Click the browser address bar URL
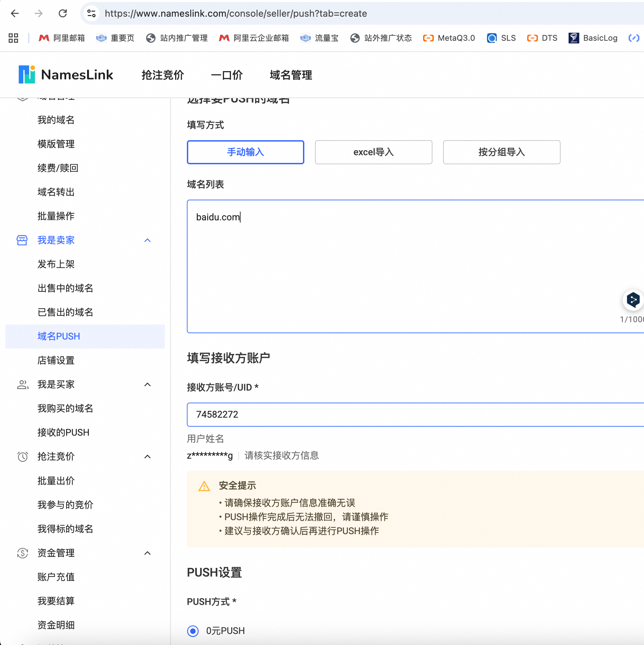This screenshot has width=644, height=645. (x=236, y=13)
